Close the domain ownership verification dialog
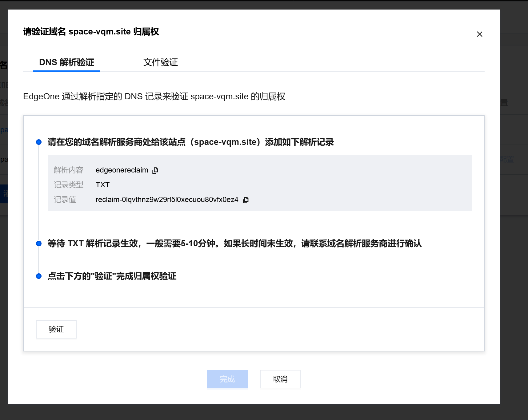 [x=479, y=34]
